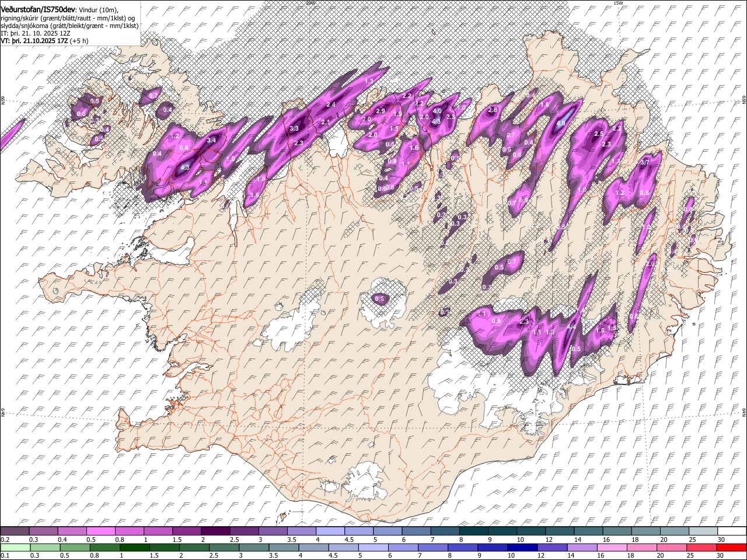Click the 2.4 precipitation value on the map

point(331,104)
